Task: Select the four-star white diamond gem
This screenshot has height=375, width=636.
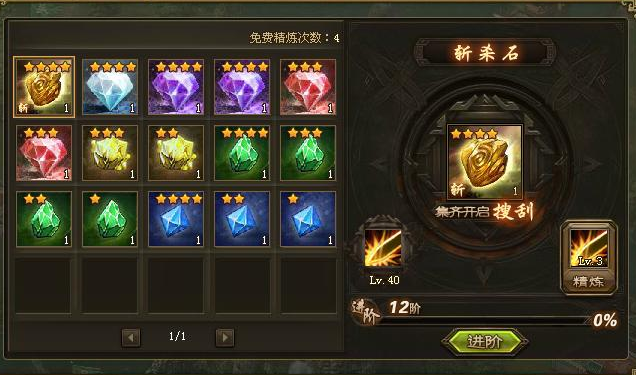Action: 110,87
